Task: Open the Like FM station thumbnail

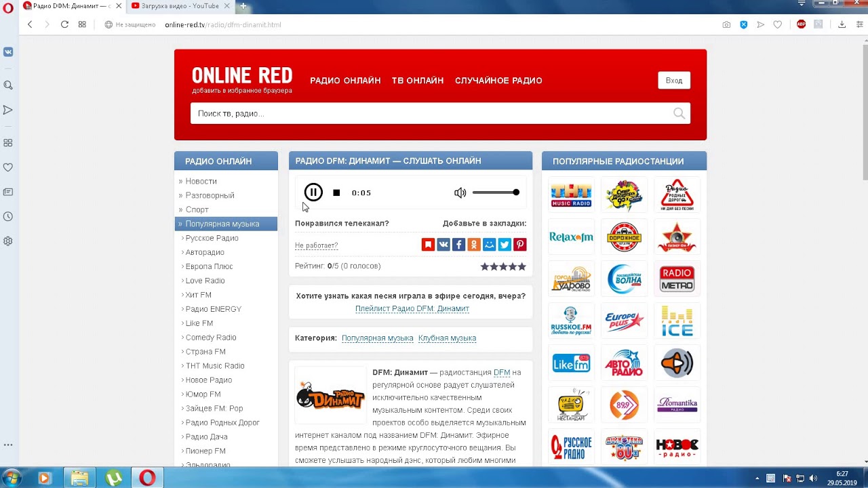Action: click(x=571, y=363)
